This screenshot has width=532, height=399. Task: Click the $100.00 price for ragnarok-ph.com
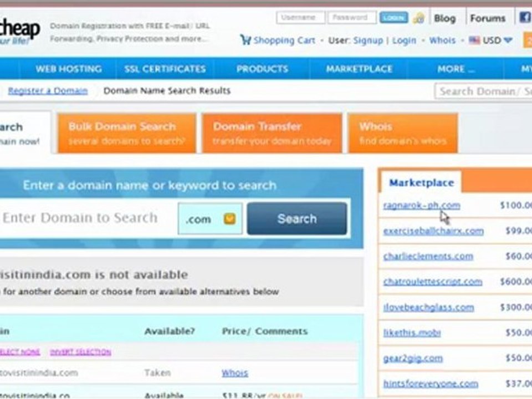(x=516, y=205)
